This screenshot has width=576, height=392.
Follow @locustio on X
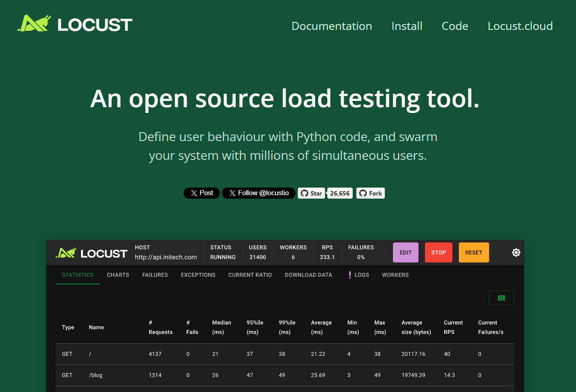259,193
